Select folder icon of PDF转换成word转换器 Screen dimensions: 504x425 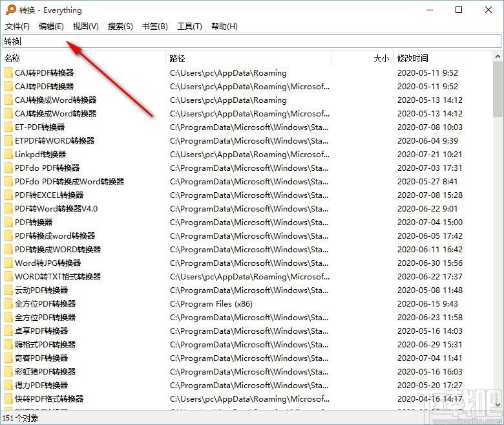(8, 236)
